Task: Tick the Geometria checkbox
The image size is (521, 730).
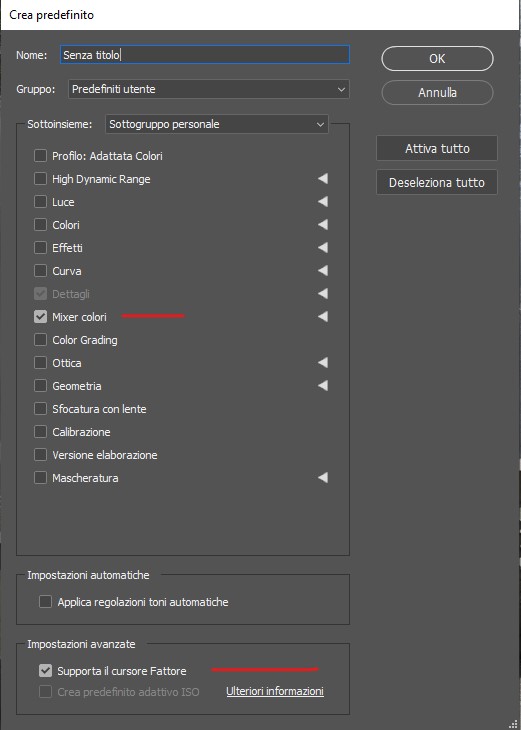Action: [x=41, y=385]
